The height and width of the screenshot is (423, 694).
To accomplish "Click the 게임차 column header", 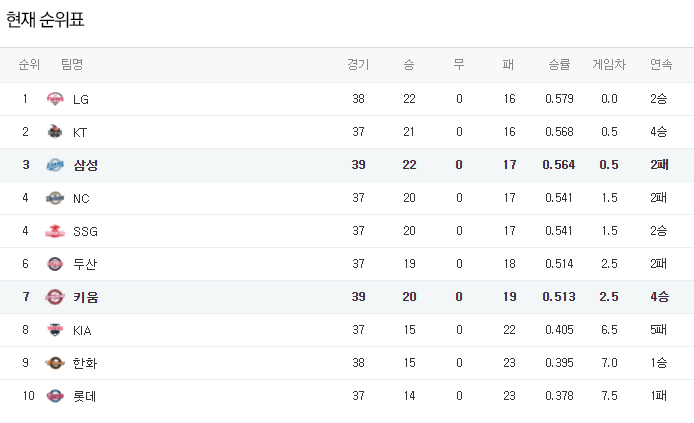I will (609, 65).
